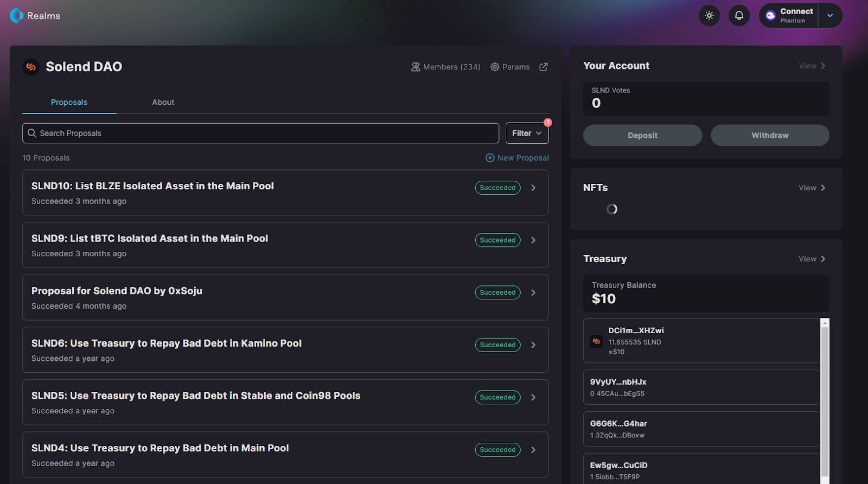This screenshot has height=484, width=868.
Task: Expand SLND10 proposal chevron
Action: tap(533, 188)
